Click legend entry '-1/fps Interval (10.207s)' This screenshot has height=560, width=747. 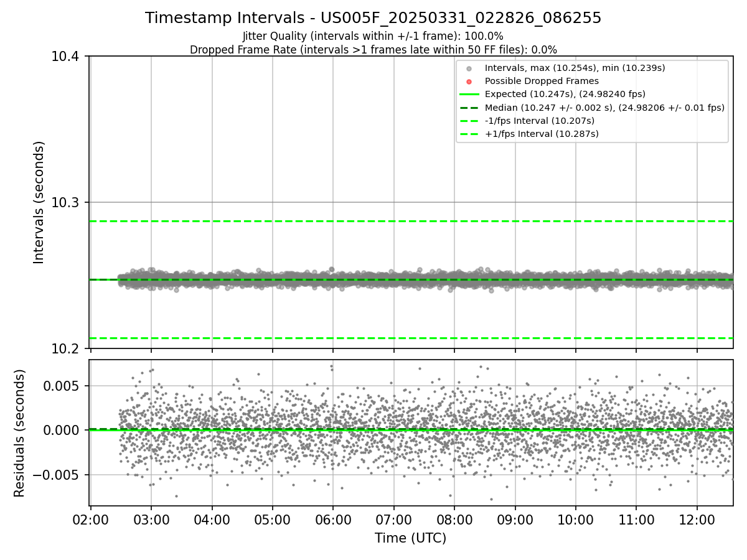(x=539, y=121)
